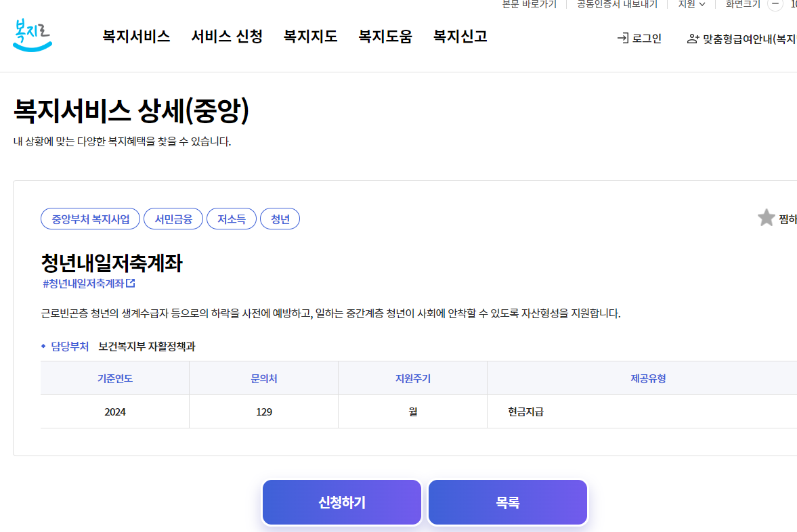Click the 목록 button
The height and width of the screenshot is (532, 797).
pos(507,502)
